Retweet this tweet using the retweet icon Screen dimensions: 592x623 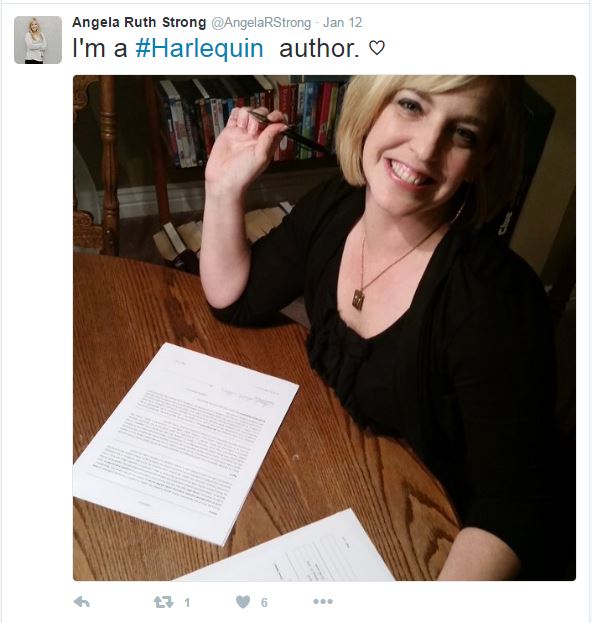(x=164, y=602)
